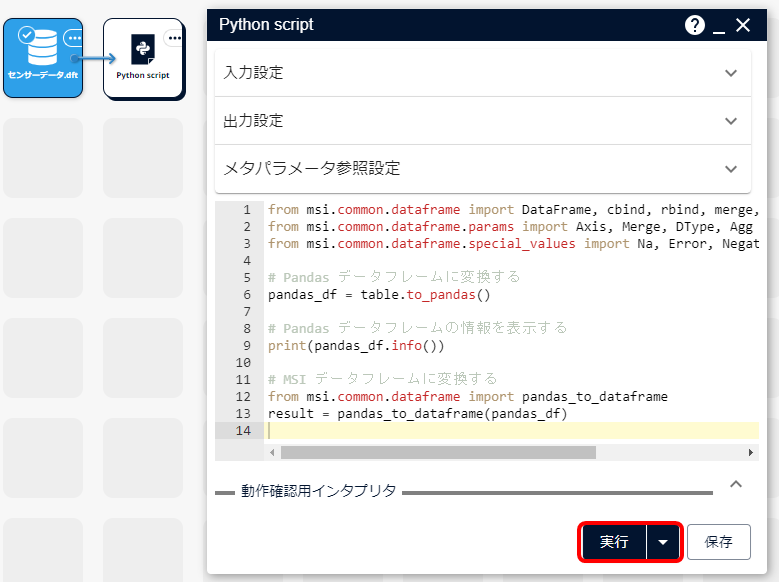Click the comment '# MSI データフレームに変換する'
Viewport: 779px width, 582px height.
[383, 379]
